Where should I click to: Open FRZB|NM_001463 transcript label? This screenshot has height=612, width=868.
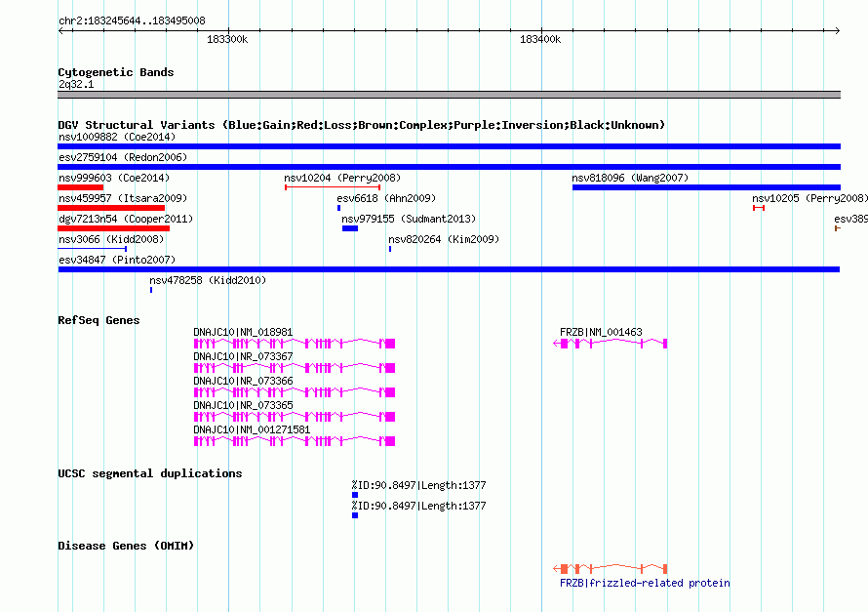(601, 332)
